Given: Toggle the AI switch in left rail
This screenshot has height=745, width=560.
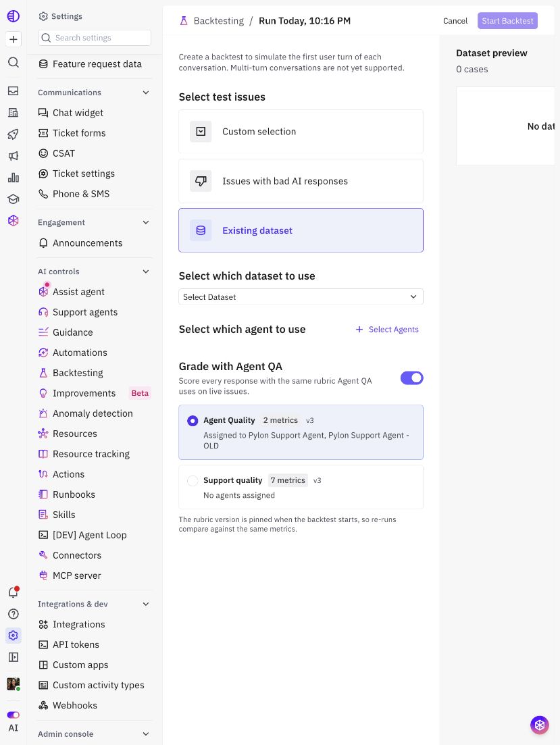Looking at the screenshot, I should click(x=14, y=715).
